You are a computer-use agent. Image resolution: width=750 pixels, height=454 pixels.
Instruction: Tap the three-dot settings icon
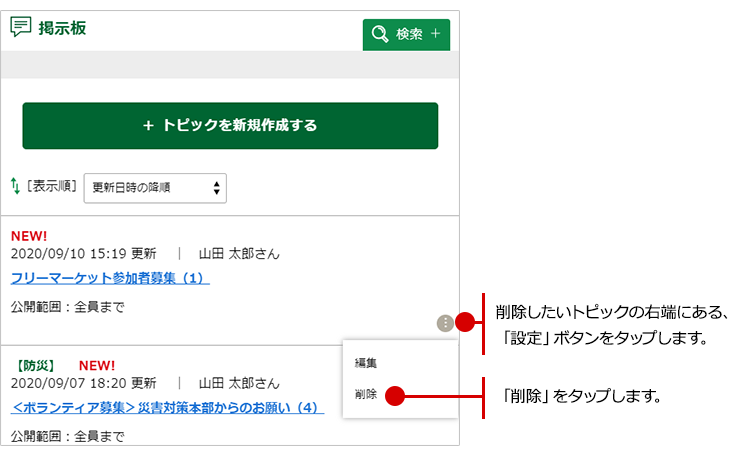pyautogui.click(x=445, y=322)
